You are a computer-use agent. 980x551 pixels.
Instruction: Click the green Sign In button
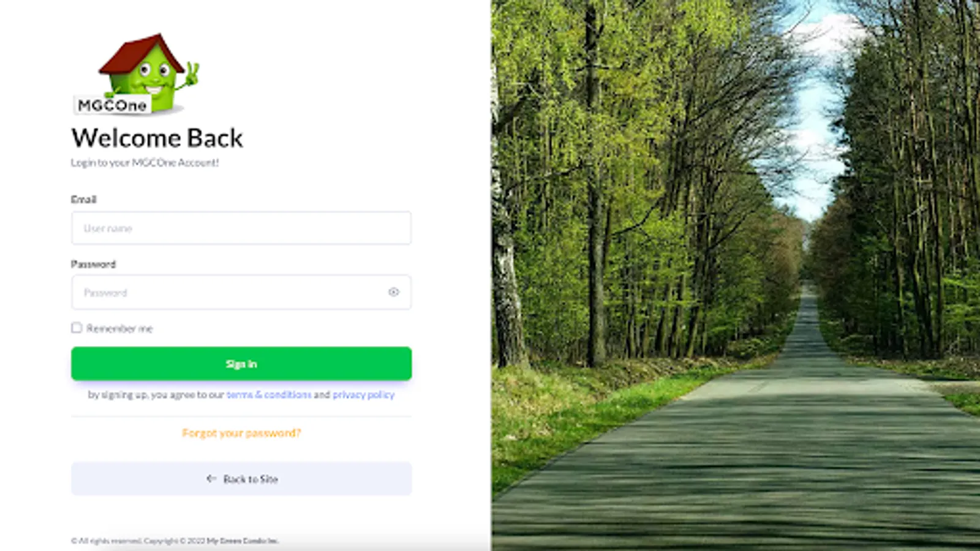pos(241,364)
